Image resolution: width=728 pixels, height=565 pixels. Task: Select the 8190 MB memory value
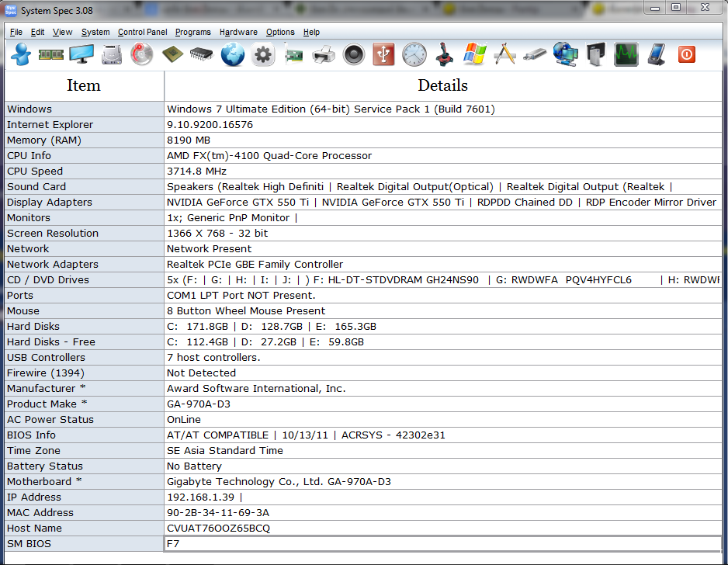(x=189, y=140)
